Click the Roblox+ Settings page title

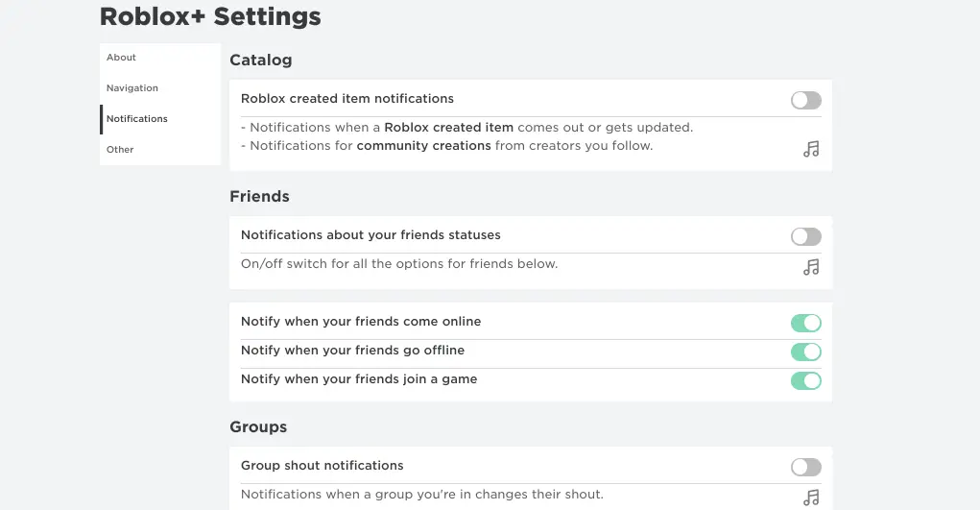(x=210, y=16)
